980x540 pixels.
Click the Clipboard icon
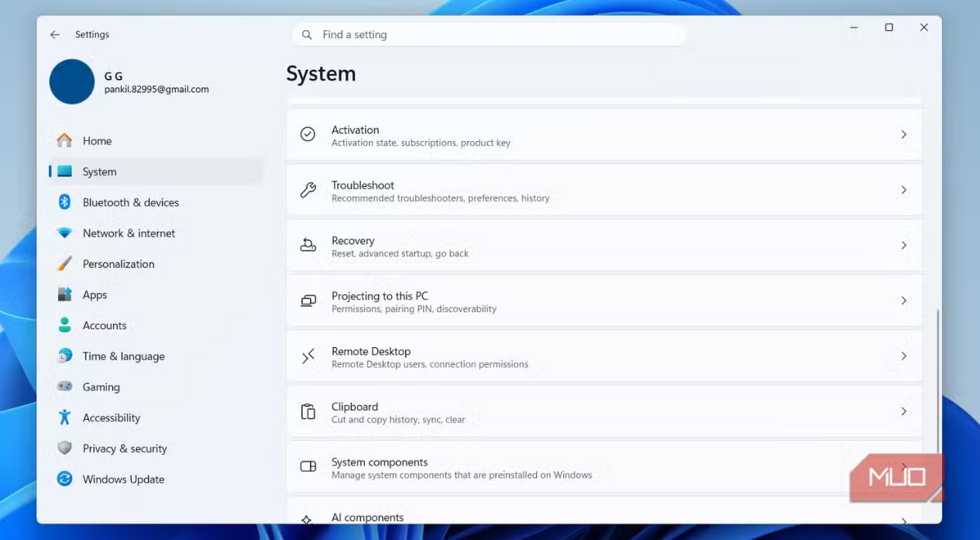click(308, 411)
